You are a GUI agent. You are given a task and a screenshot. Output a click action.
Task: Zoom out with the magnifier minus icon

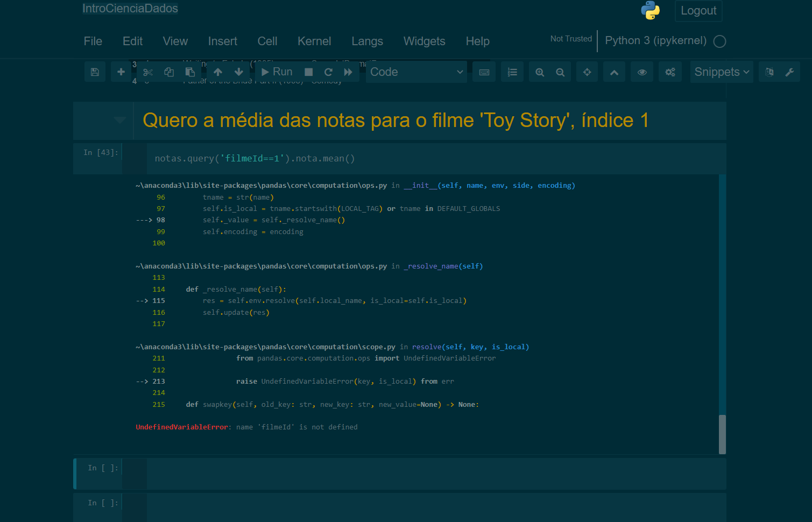pyautogui.click(x=560, y=72)
